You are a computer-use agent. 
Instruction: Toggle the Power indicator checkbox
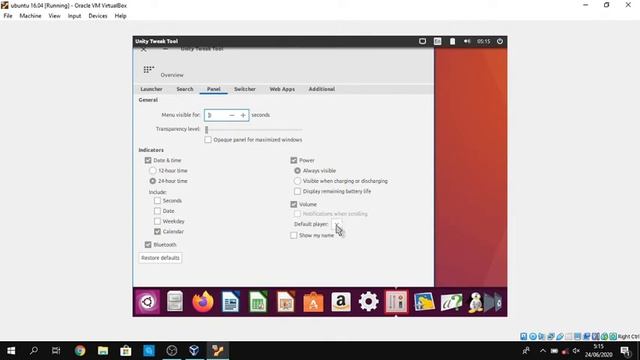pyautogui.click(x=293, y=160)
